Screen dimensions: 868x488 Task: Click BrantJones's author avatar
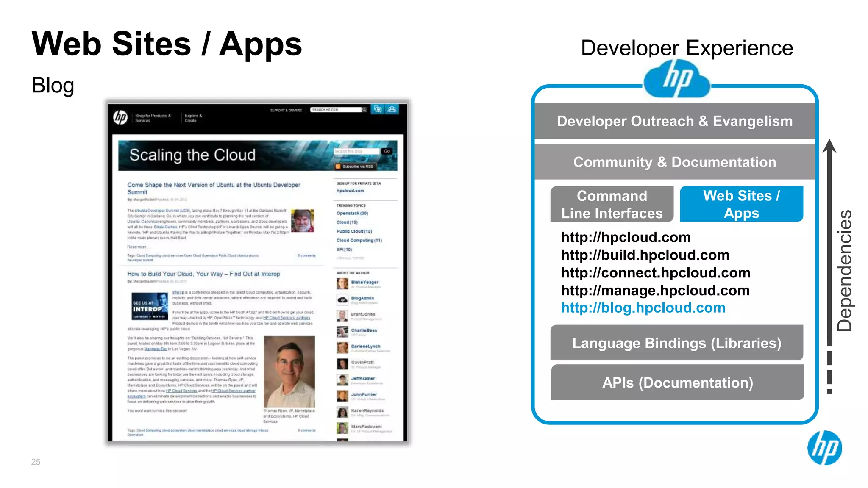[x=342, y=316]
